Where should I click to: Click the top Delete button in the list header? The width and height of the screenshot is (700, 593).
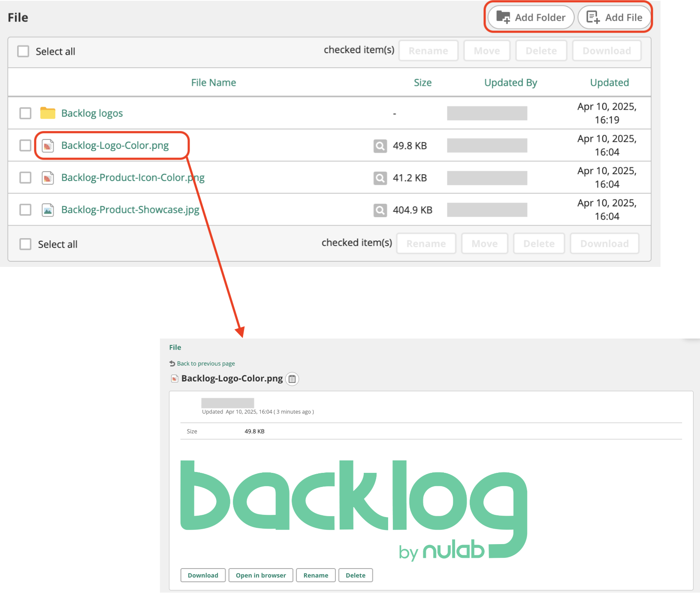(x=541, y=51)
